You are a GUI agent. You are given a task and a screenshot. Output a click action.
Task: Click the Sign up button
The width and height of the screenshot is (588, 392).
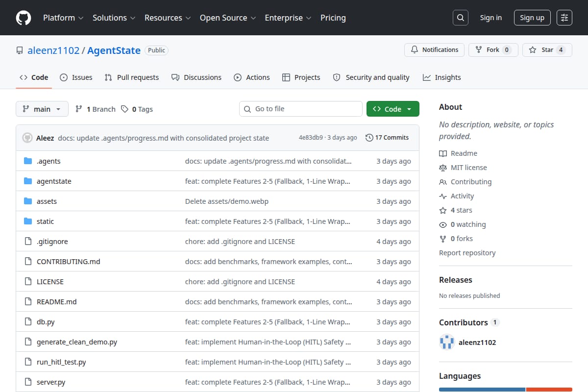532,18
